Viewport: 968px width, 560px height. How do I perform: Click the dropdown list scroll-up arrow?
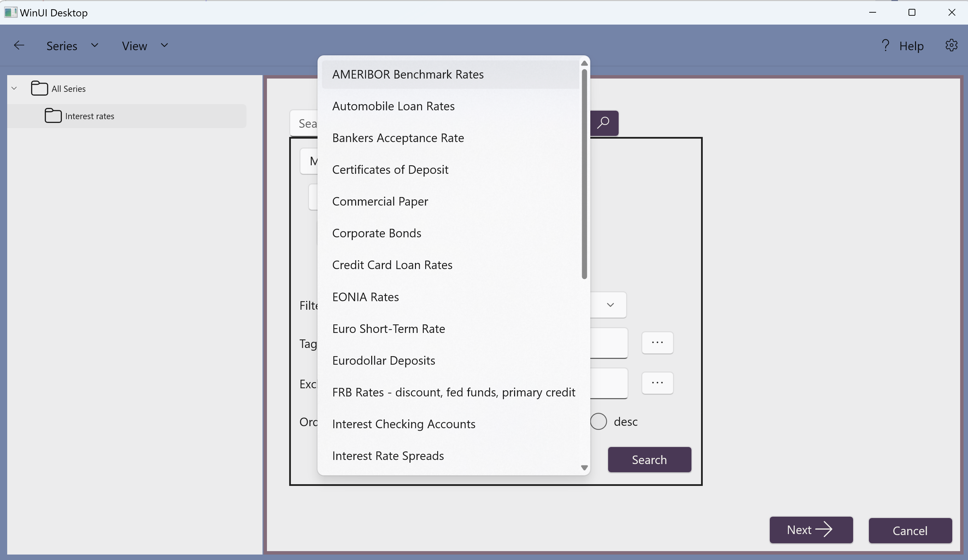584,63
